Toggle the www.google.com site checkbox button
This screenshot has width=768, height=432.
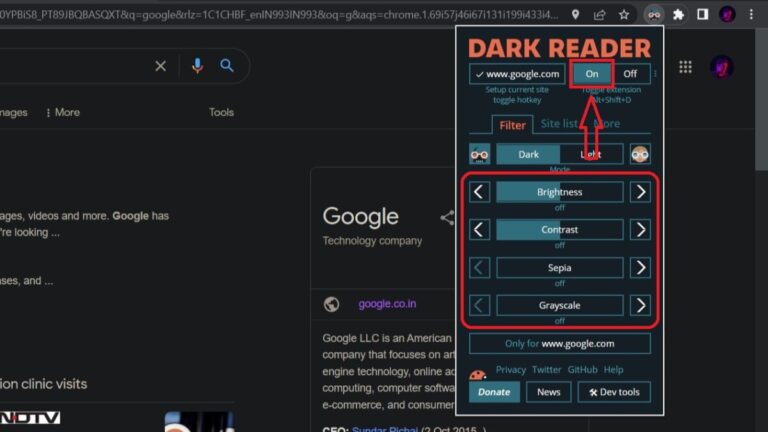[517, 74]
